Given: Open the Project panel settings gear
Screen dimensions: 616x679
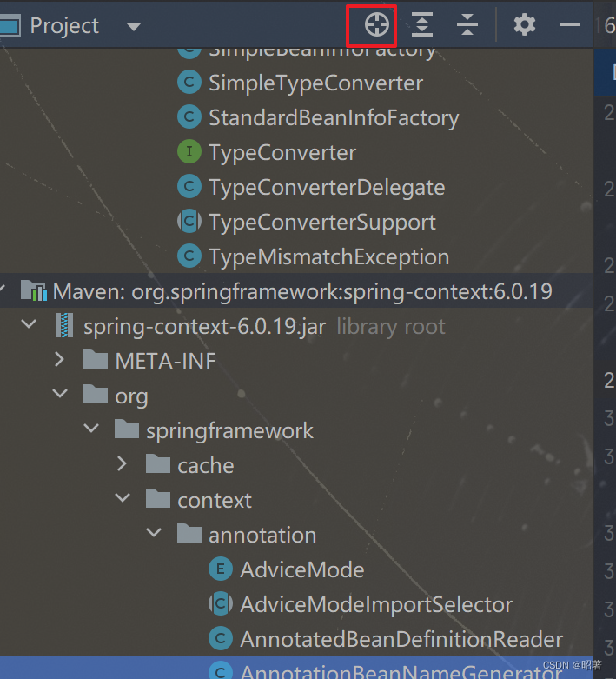Looking at the screenshot, I should click(x=524, y=24).
